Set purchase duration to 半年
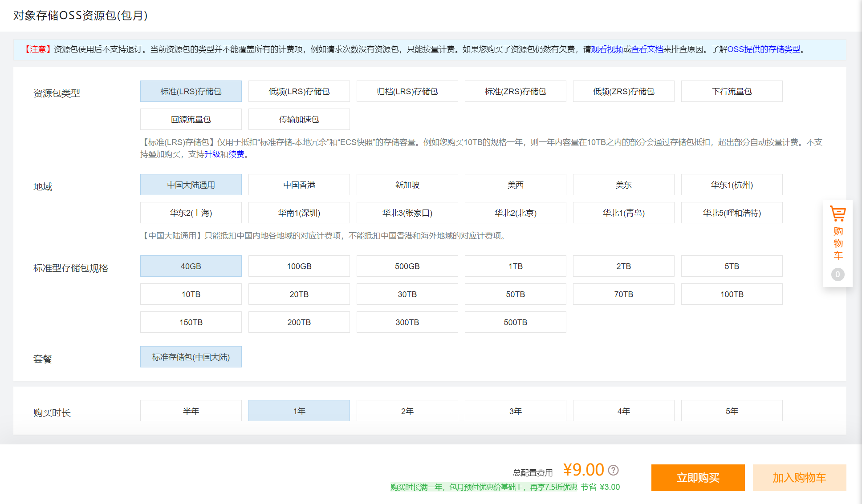 coord(191,411)
